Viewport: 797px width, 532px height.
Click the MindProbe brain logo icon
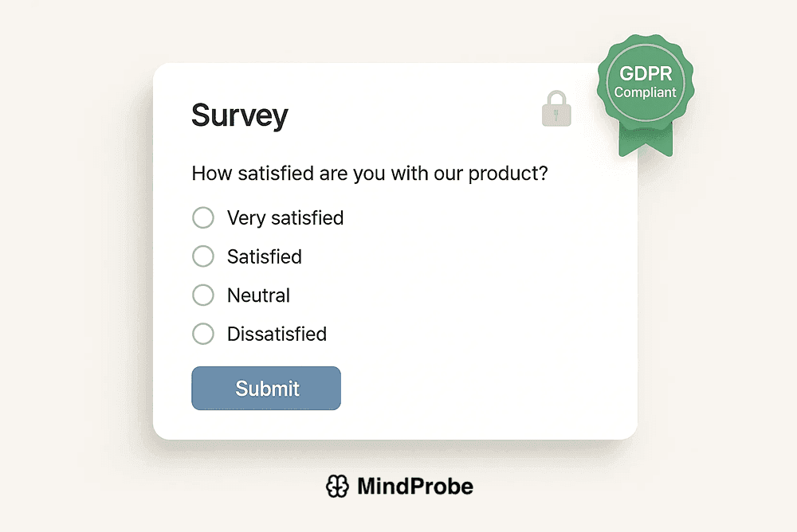[338, 486]
